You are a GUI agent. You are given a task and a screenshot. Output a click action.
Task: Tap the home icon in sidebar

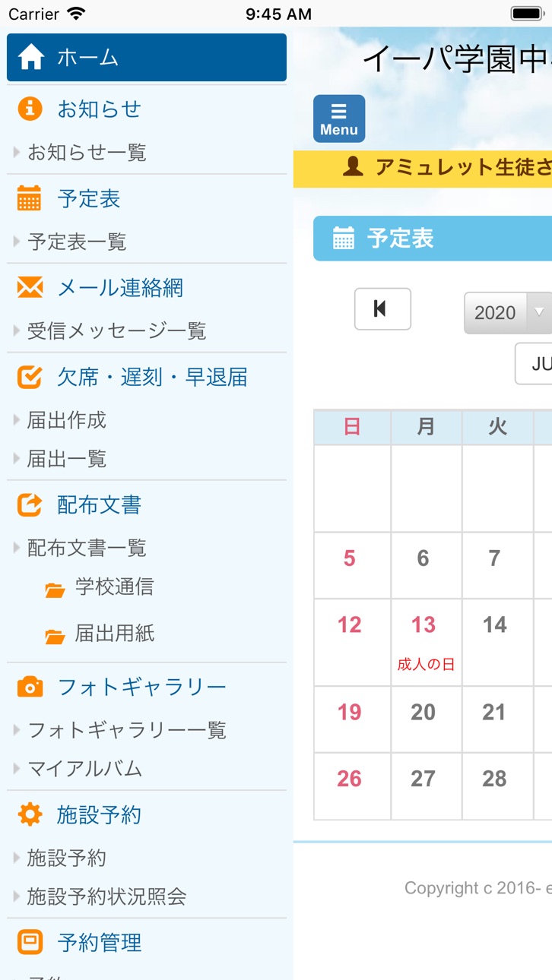(31, 57)
